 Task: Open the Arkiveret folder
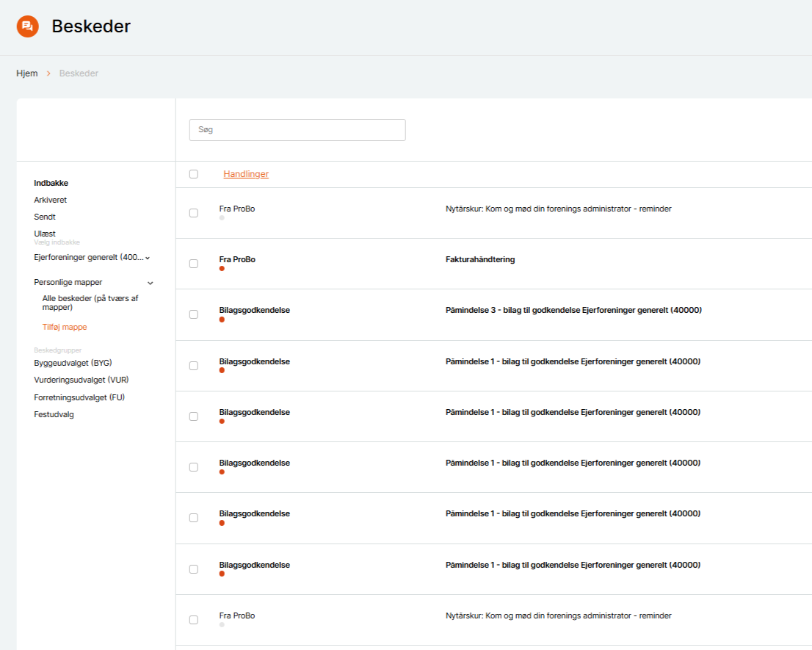[51, 200]
